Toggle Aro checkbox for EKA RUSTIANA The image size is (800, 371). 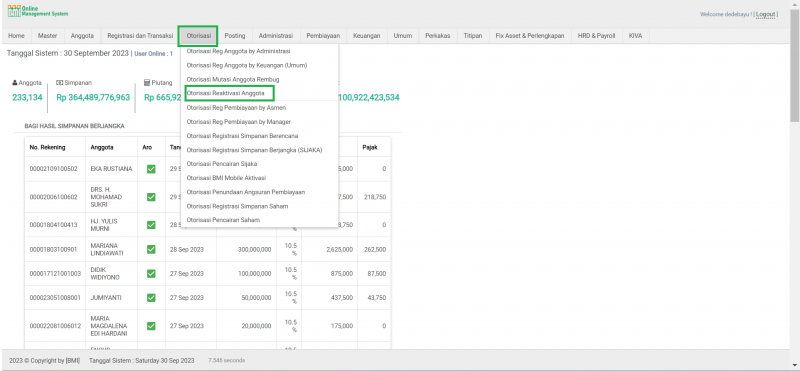pyautogui.click(x=151, y=169)
